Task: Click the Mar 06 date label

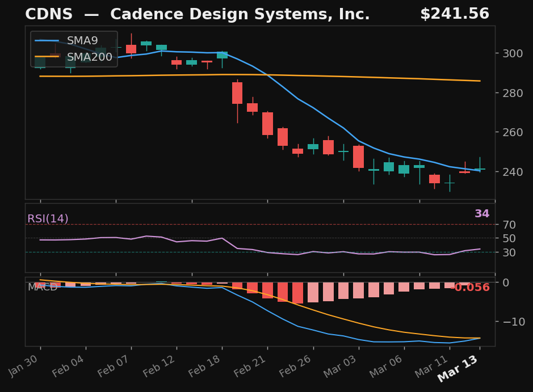Action: [386, 366]
